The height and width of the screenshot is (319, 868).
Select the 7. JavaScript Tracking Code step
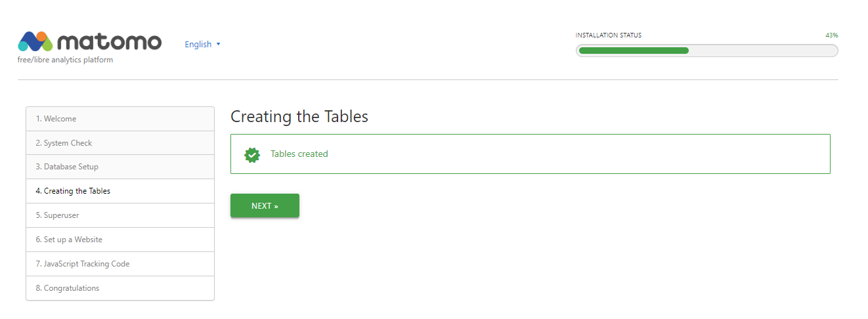[120, 264]
